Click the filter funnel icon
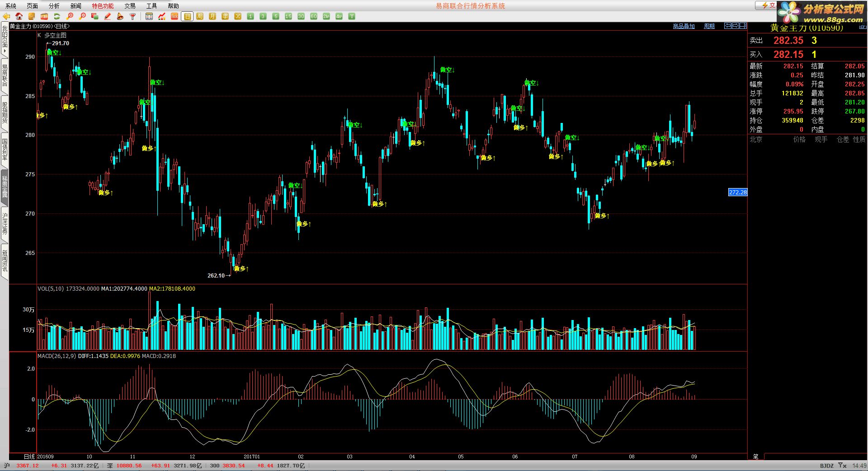 tap(133, 16)
